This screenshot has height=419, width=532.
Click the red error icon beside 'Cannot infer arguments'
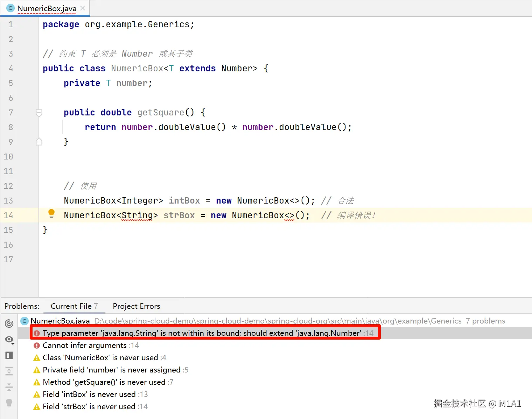click(x=37, y=346)
